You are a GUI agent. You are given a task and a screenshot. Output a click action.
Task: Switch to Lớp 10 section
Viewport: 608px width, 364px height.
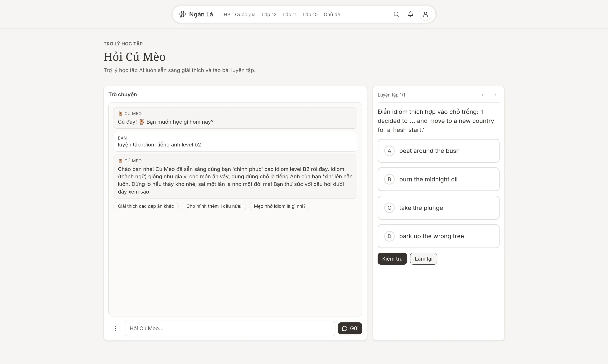click(x=310, y=14)
